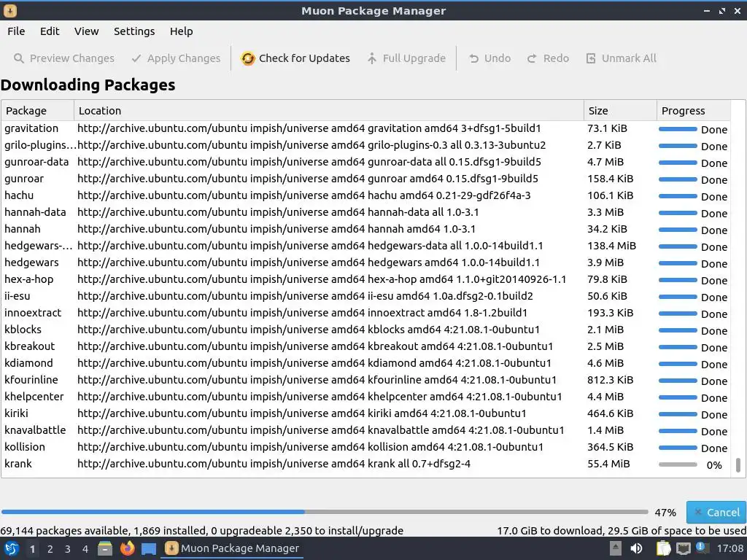
Task: Select the kollision package name
Action: pos(25,447)
